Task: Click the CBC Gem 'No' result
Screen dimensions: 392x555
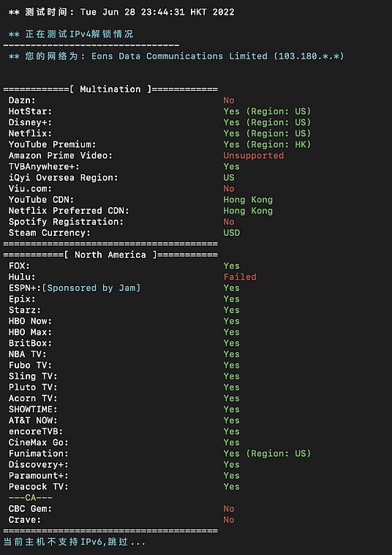Action: (229, 509)
